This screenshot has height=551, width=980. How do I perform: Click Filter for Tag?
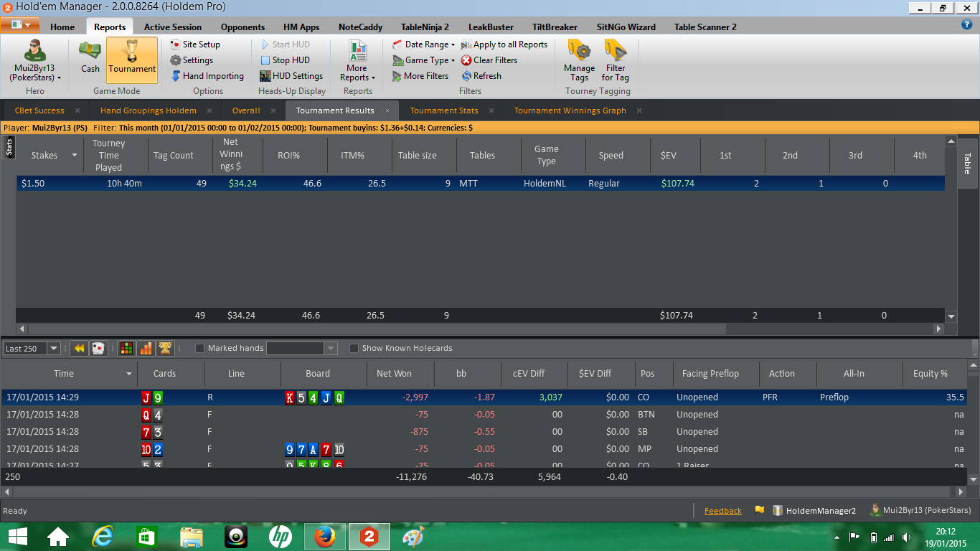[616, 60]
